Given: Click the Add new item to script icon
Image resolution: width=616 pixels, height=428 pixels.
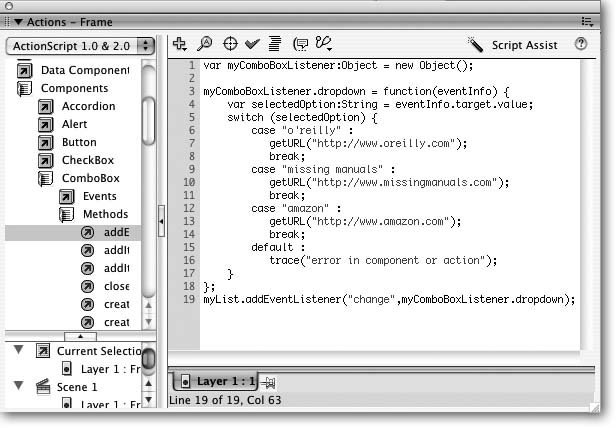Looking at the screenshot, I should tap(180, 44).
